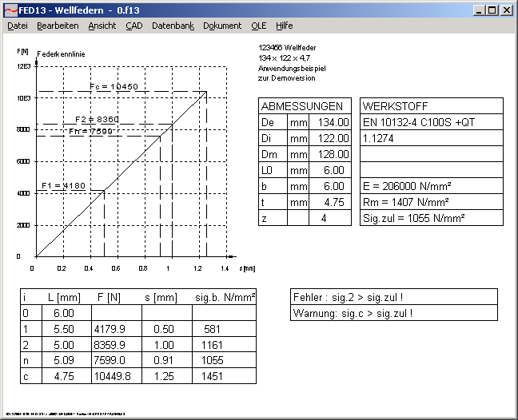This screenshot has width=518, height=420.
Task: Click the warning 'Warnung: sig.c > sig.zul !'
Action: 392,313
